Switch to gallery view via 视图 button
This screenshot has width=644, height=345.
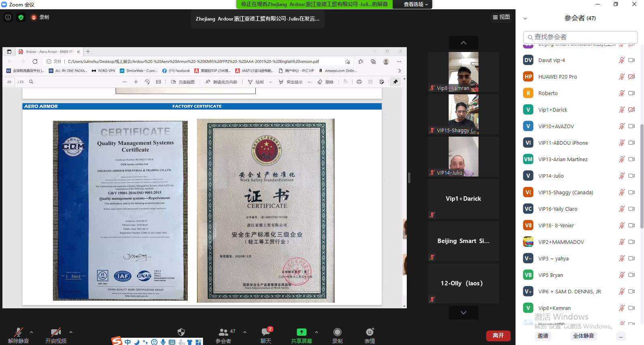click(501, 17)
